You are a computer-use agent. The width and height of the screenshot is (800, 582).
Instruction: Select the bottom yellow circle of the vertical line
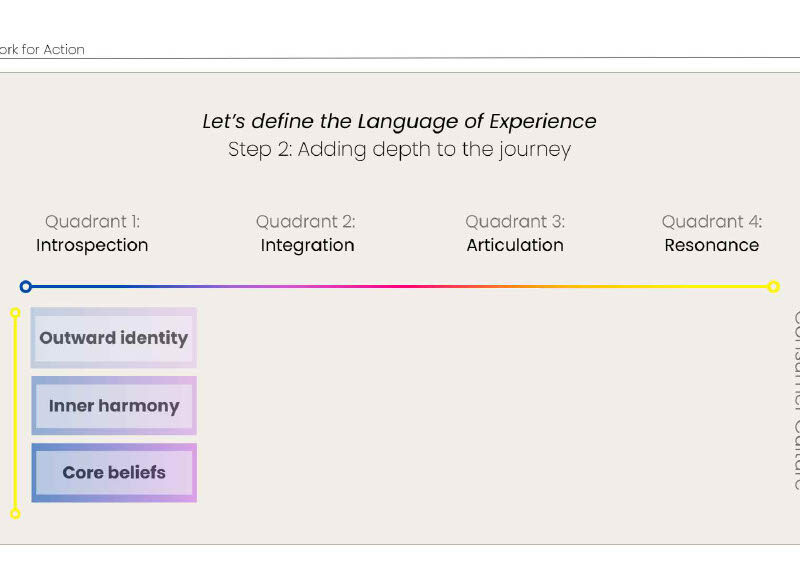tap(15, 514)
